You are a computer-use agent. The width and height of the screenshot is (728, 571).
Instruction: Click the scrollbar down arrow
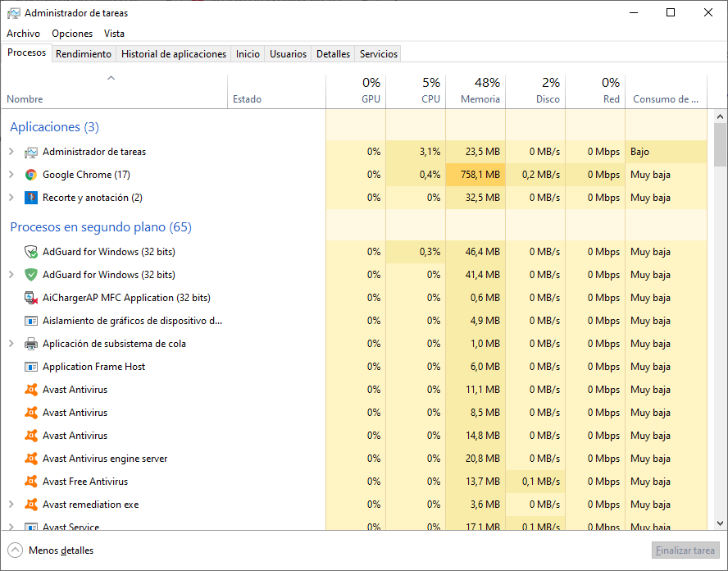click(720, 523)
